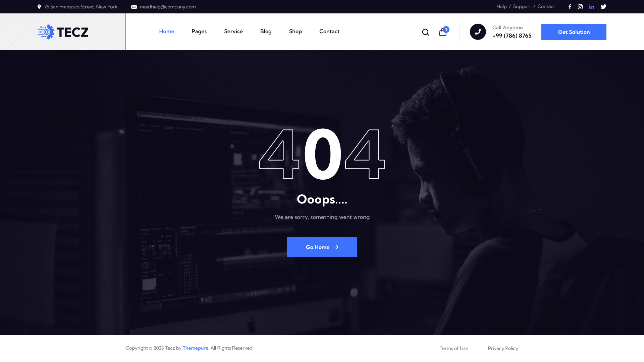Open the shopping cart icon
The height and width of the screenshot is (362, 644).
tap(442, 33)
